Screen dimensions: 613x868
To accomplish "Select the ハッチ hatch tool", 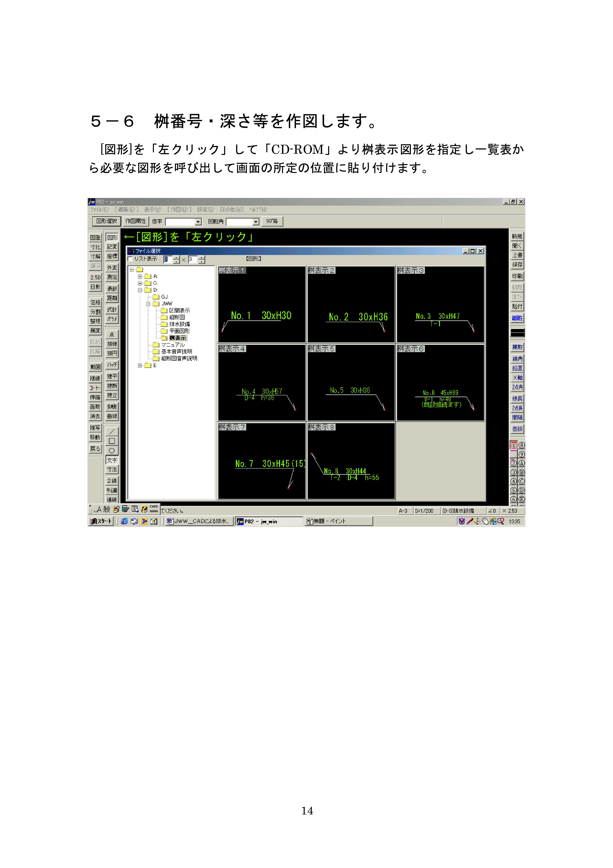I will click(x=112, y=365).
